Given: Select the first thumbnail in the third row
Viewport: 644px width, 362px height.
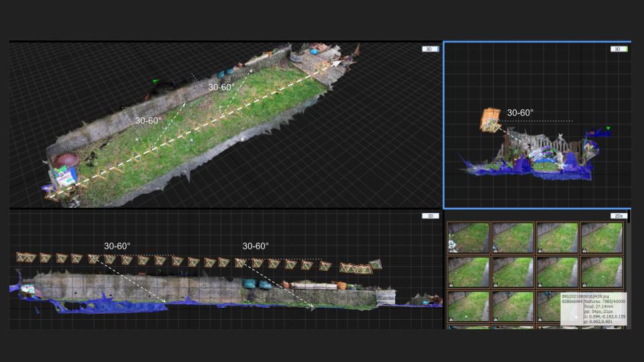Looking at the screenshot, I should [468, 306].
